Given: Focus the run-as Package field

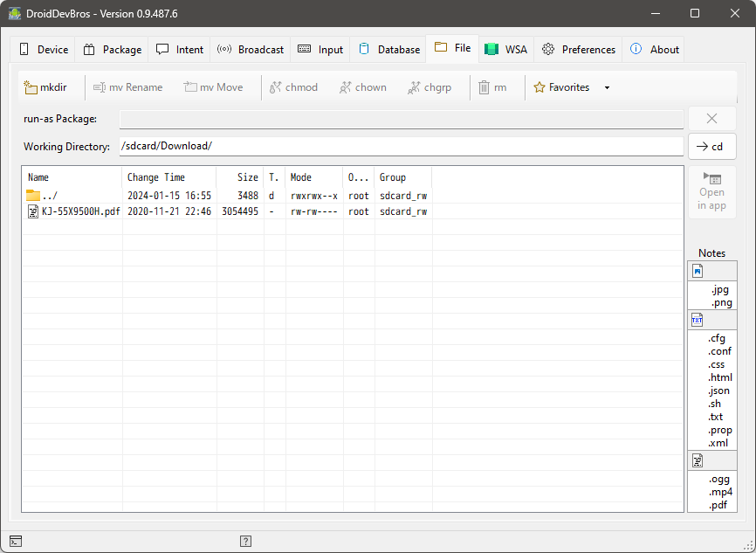Looking at the screenshot, I should 402,119.
